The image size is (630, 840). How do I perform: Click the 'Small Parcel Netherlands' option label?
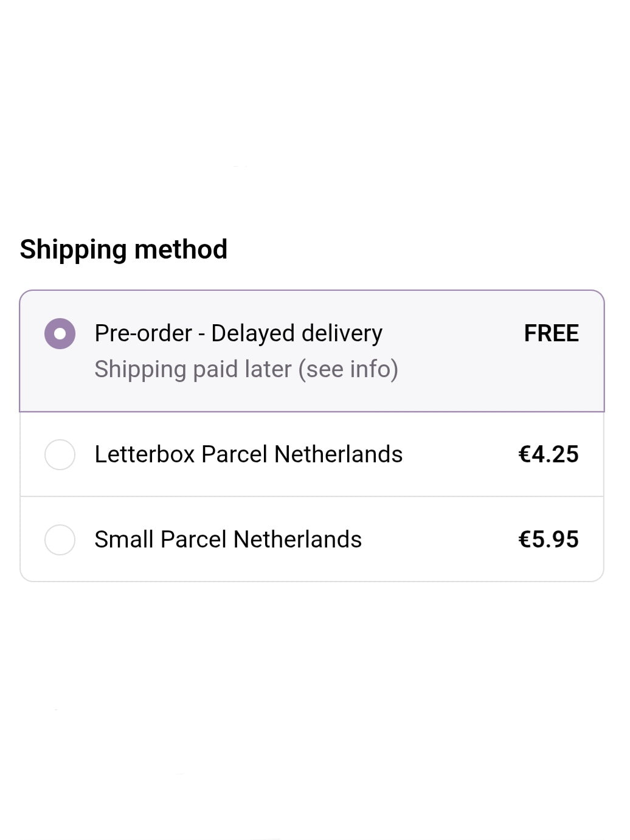coord(227,540)
